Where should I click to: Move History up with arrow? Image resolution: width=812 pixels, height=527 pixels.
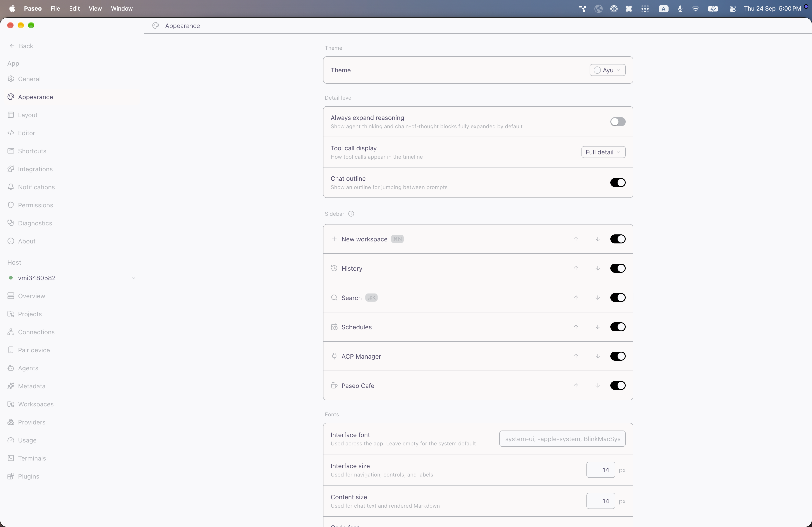(576, 268)
